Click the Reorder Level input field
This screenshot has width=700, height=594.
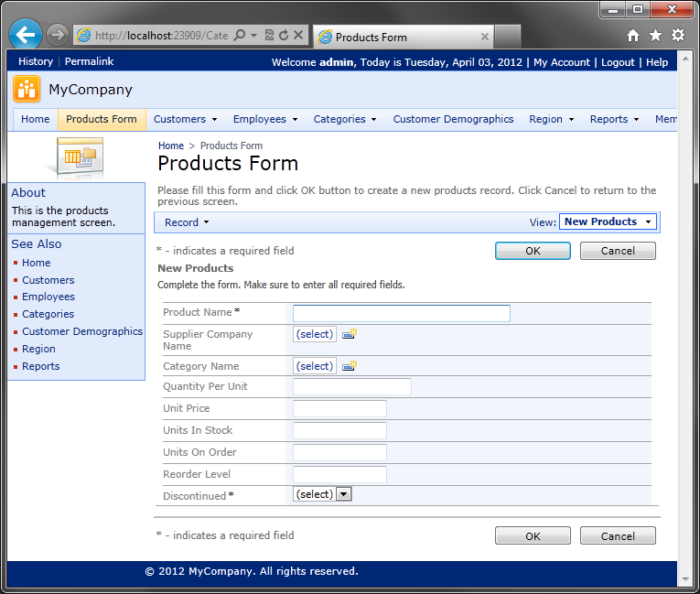coord(339,474)
